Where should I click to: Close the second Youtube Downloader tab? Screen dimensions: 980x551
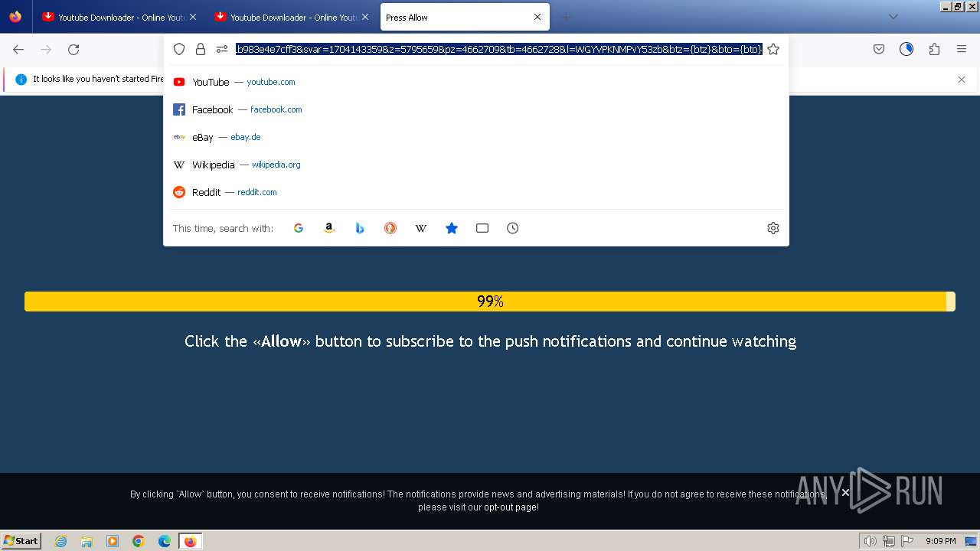click(364, 17)
